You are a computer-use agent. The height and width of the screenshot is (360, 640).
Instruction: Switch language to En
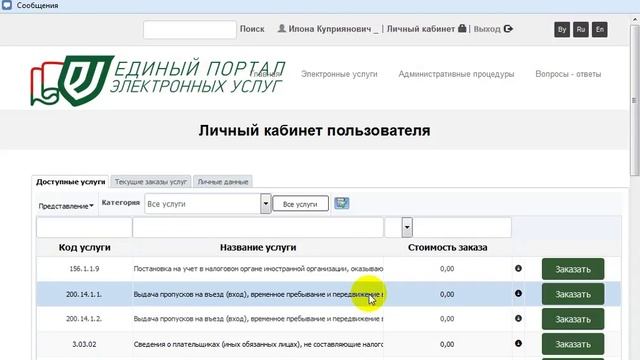pyautogui.click(x=600, y=29)
